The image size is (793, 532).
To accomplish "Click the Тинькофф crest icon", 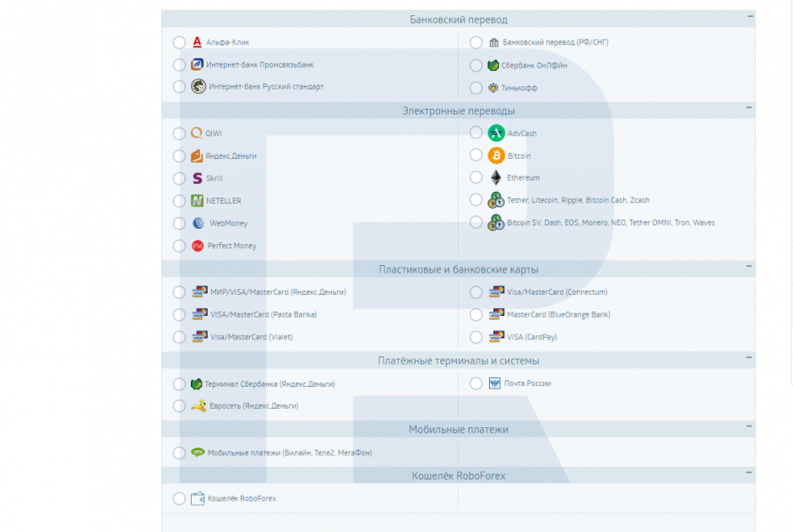I will (493, 88).
